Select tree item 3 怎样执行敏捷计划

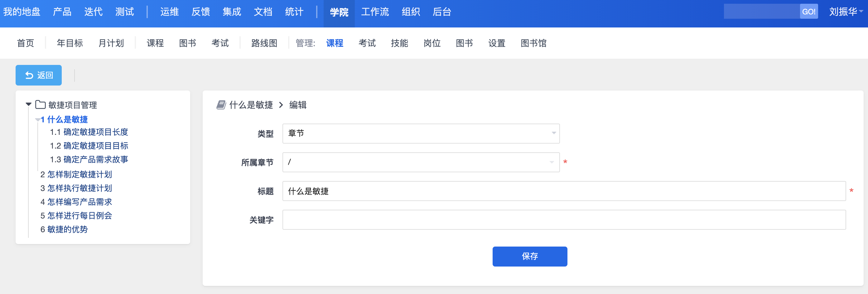pos(76,188)
